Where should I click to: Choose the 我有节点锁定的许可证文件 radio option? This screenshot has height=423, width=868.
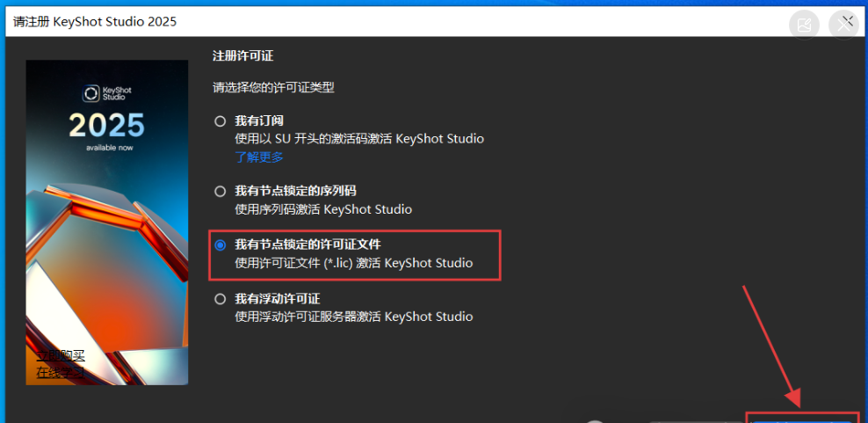tap(221, 244)
